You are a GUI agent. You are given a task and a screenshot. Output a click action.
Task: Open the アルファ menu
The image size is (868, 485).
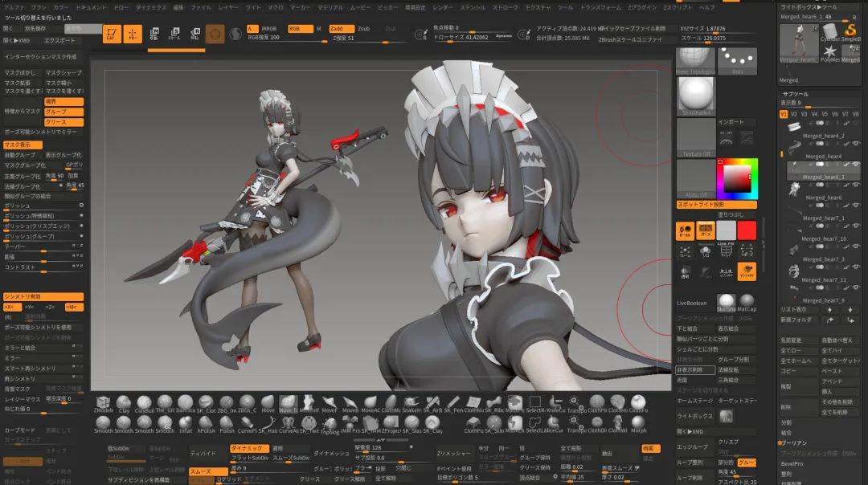tap(14, 7)
